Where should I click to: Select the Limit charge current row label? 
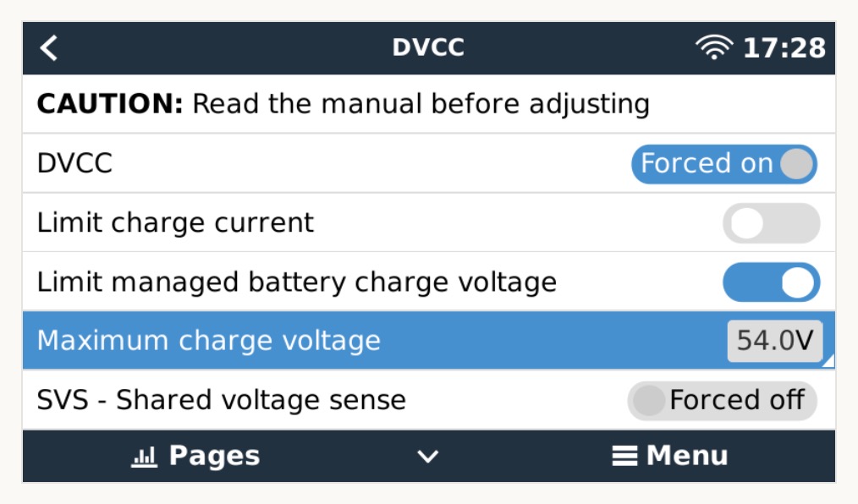click(175, 223)
